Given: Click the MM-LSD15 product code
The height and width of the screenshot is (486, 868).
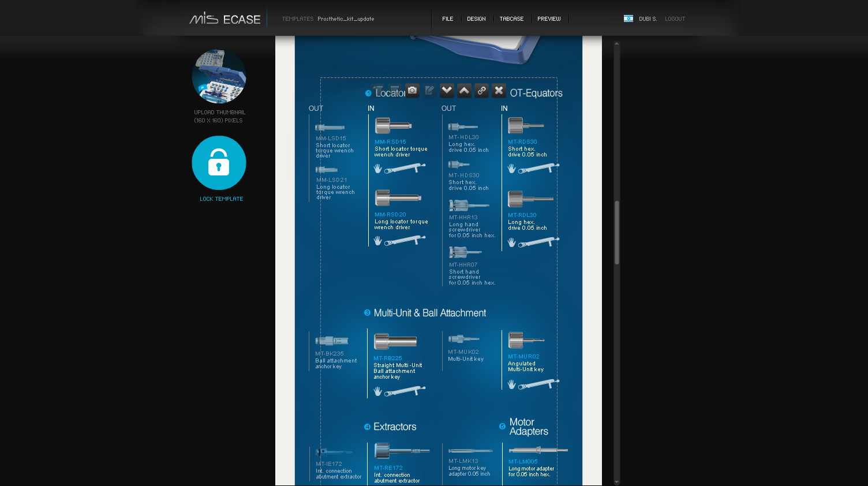Looking at the screenshot, I should coord(331,139).
